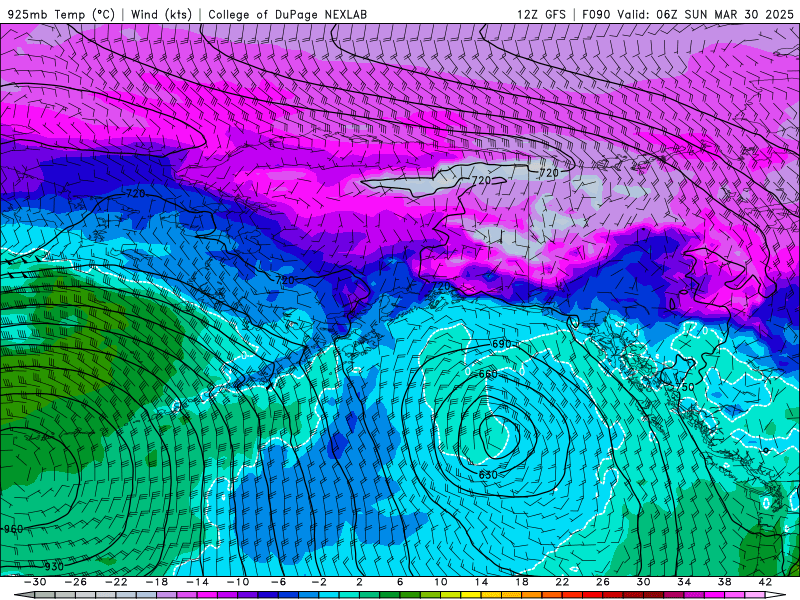Image resolution: width=800 pixels, height=600 pixels.
Task: Click the '-30' color scale value
Action: 35,582
